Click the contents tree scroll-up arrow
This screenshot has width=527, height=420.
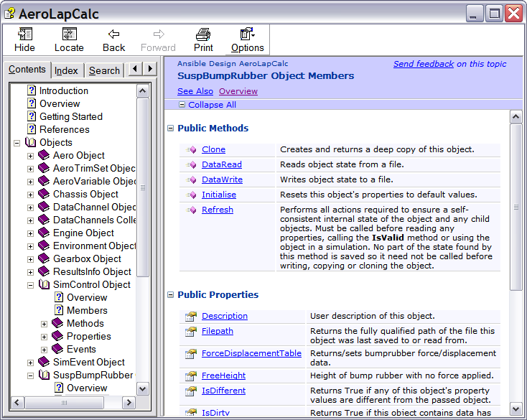point(142,91)
